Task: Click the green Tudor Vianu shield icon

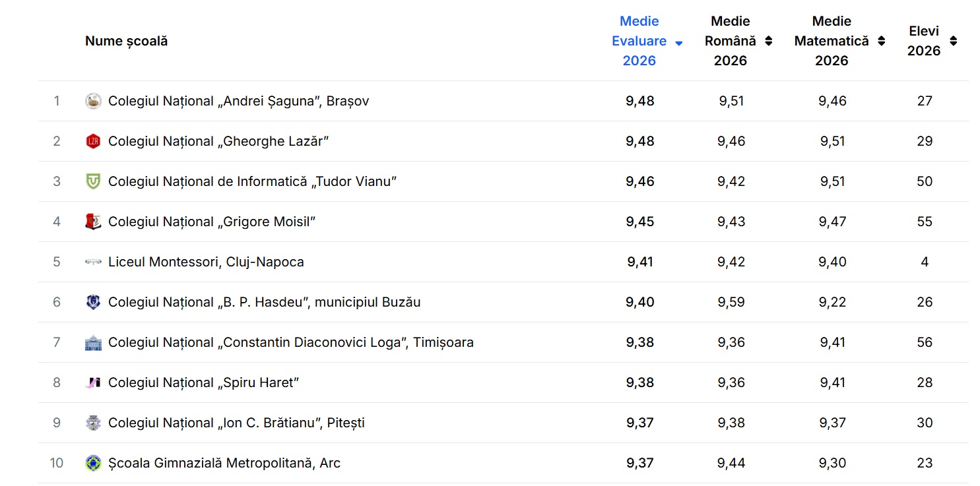Action: [94, 181]
